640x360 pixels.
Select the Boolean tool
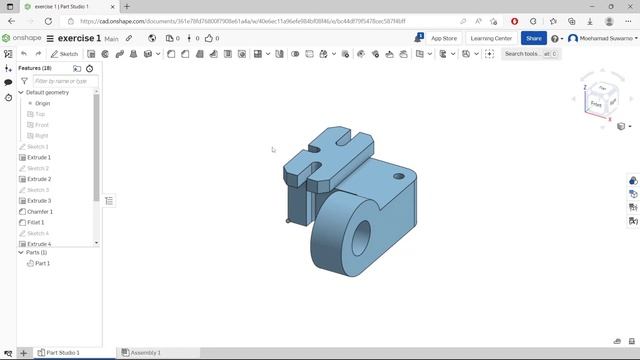(x=295, y=54)
